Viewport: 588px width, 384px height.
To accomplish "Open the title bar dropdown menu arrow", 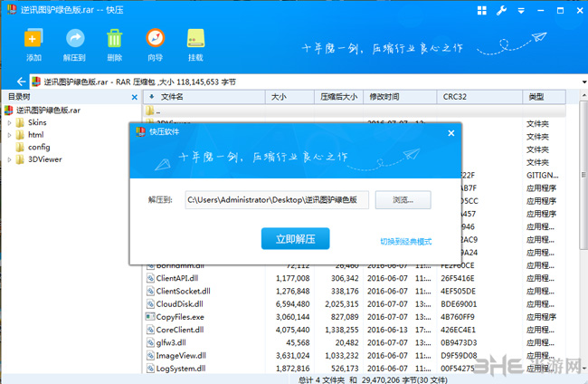I will tap(521, 11).
